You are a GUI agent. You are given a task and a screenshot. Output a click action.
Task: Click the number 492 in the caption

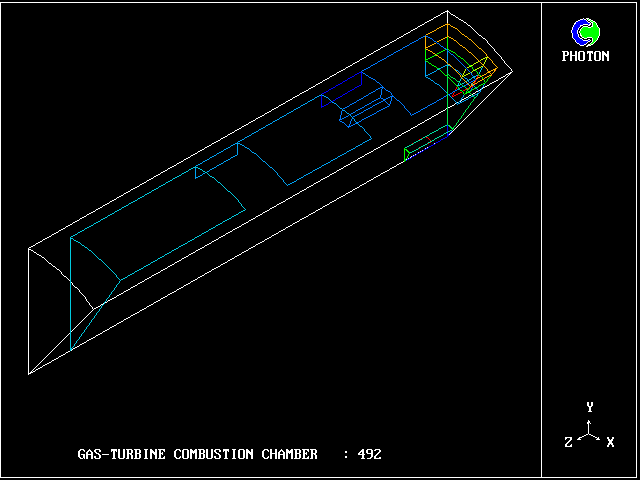369,454
